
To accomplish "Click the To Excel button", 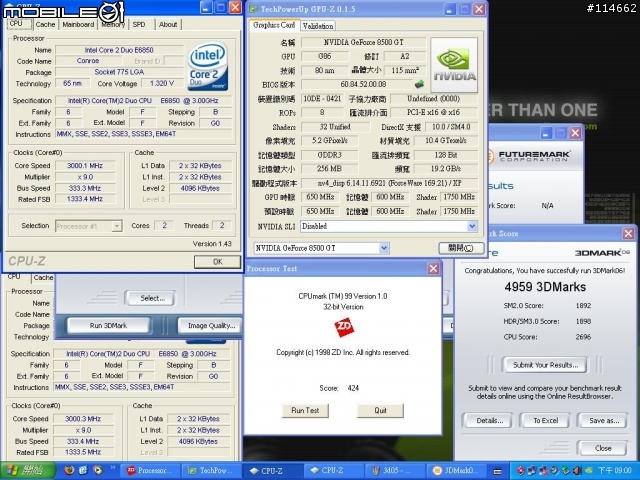I will pyautogui.click(x=545, y=420).
